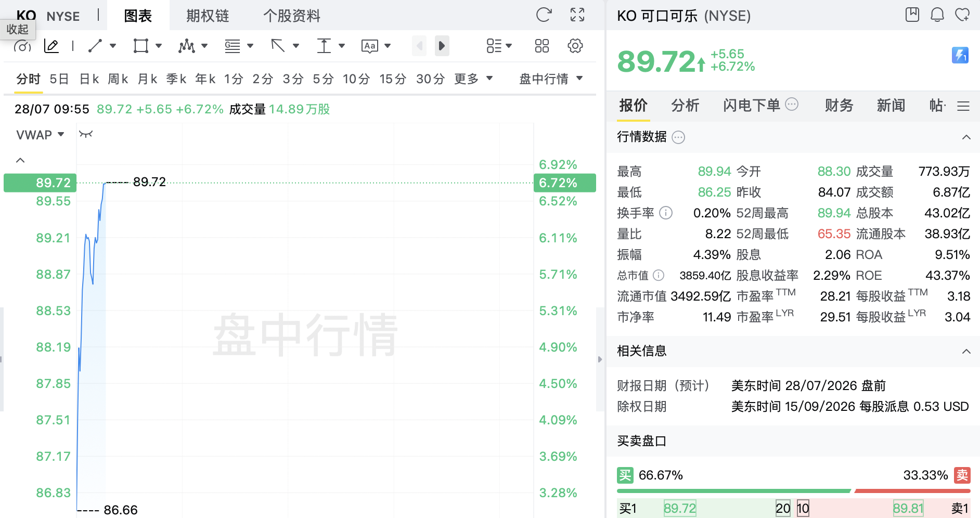The width and height of the screenshot is (980, 518).
Task: Click the 买1 bid price 89.72
Action: click(x=680, y=508)
